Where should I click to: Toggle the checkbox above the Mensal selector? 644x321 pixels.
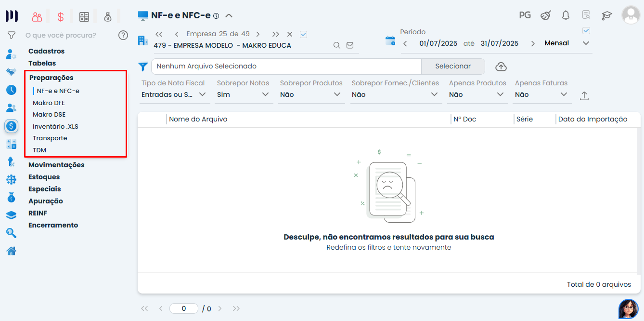pos(586,31)
